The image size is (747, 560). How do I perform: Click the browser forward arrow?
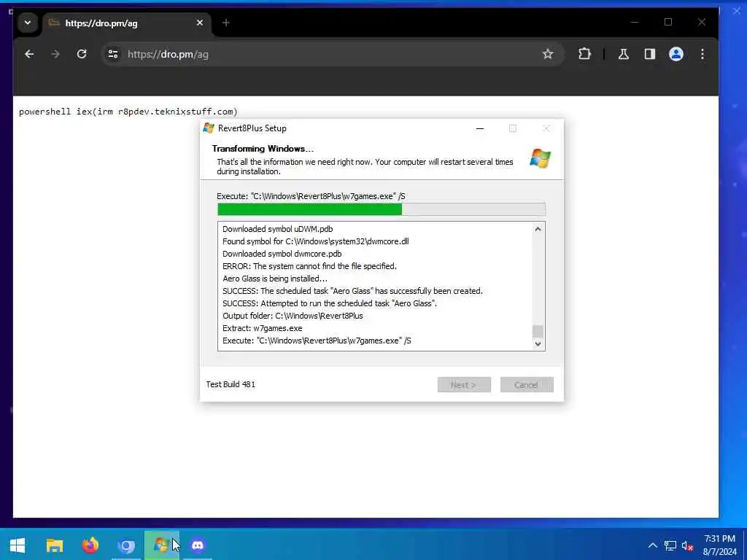tap(55, 54)
